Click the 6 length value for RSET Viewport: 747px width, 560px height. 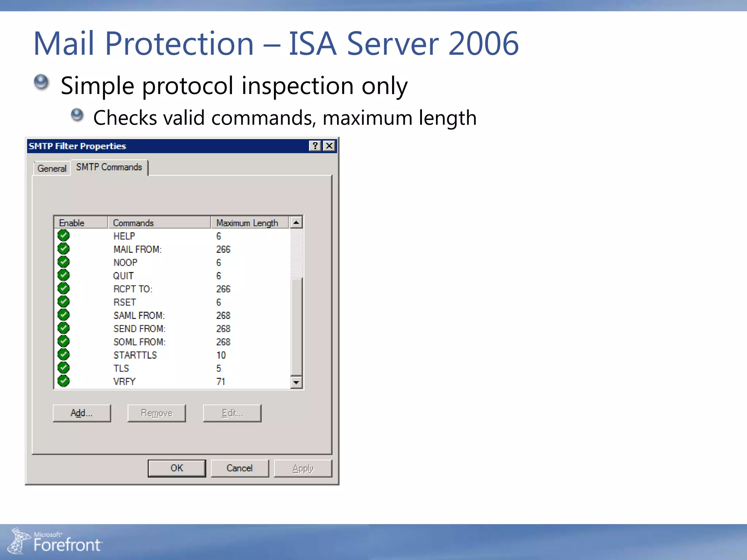[x=218, y=302]
